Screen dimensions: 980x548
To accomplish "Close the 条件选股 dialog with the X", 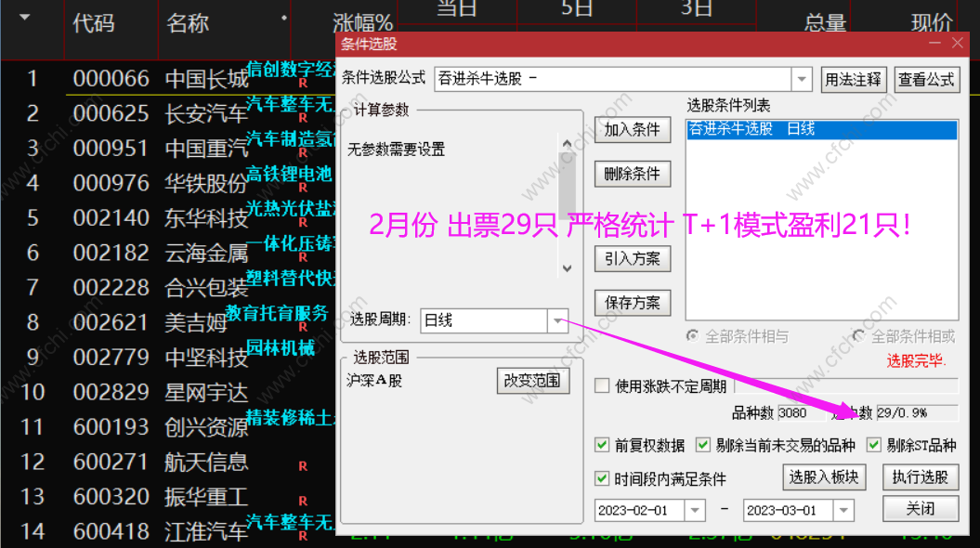I will tap(958, 43).
